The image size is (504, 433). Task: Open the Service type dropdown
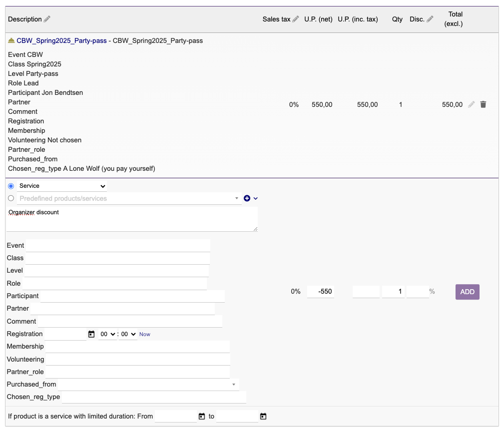62,186
